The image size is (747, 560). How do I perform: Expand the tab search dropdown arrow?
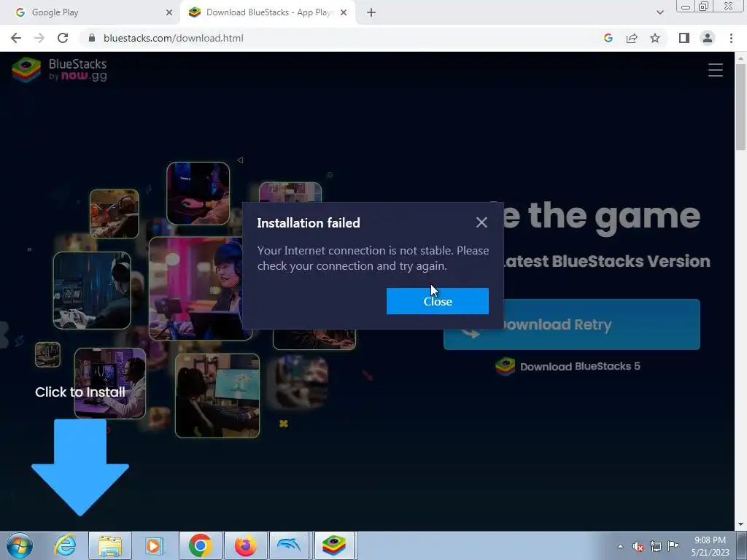click(659, 12)
